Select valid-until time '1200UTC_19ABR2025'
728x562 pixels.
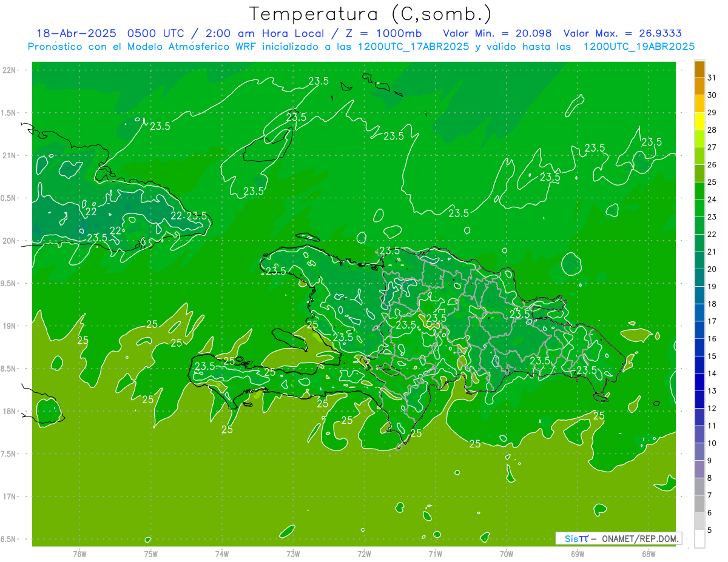click(639, 47)
